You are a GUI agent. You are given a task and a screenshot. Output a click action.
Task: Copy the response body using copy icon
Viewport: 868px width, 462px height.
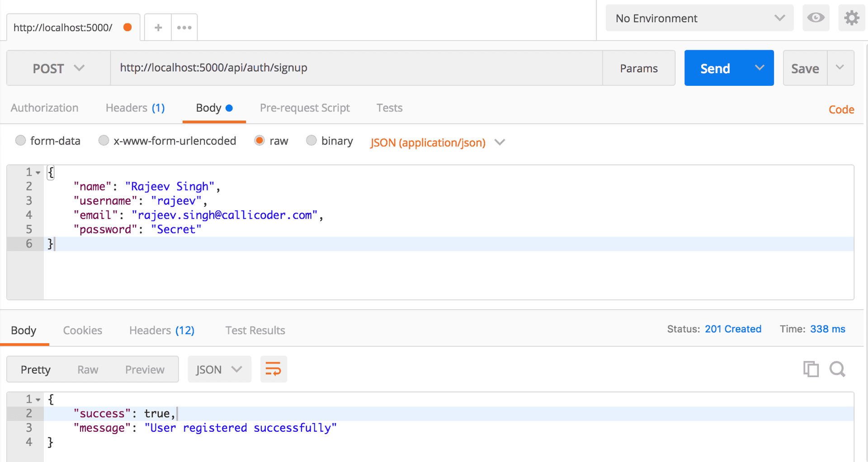pos(811,369)
